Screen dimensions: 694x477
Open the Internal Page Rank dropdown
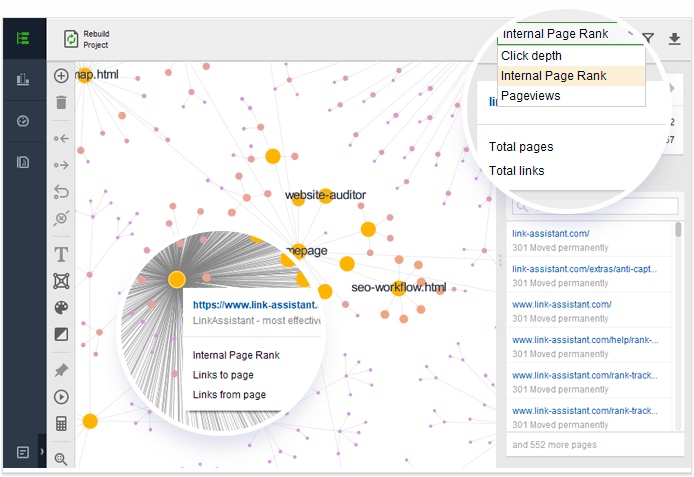click(570, 34)
